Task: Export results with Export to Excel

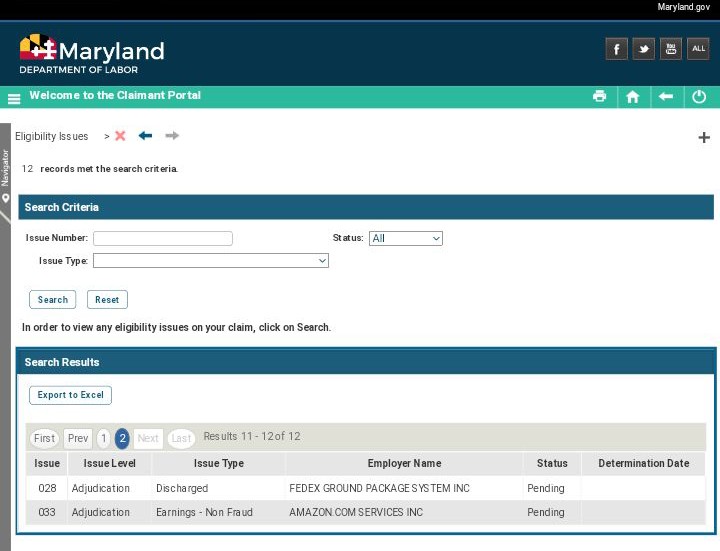Action: point(70,395)
